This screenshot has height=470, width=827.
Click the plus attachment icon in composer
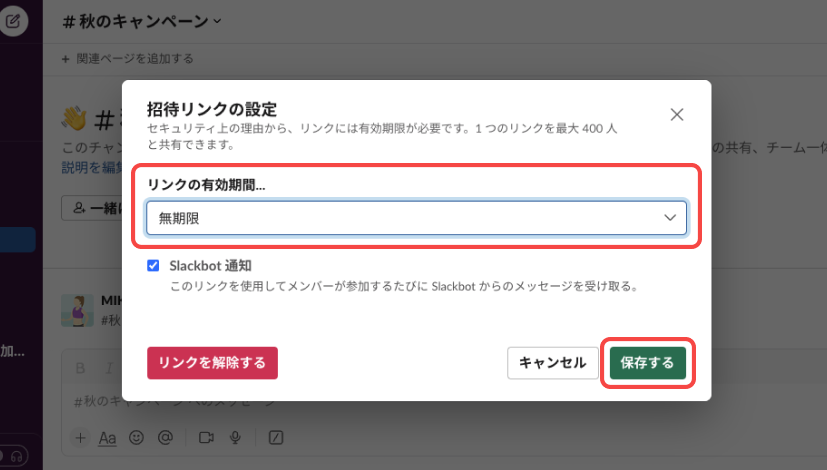click(82, 437)
